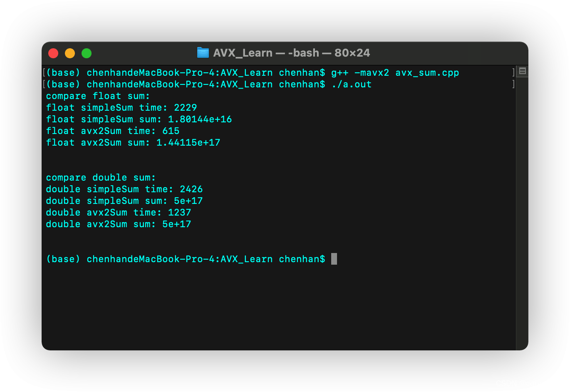The width and height of the screenshot is (570, 392).
Task: Click the gray cursor block at the prompt
Action: tap(334, 259)
